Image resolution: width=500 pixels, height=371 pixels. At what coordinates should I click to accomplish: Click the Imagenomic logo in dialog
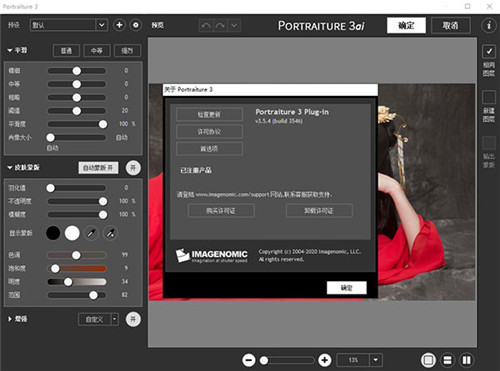point(212,256)
